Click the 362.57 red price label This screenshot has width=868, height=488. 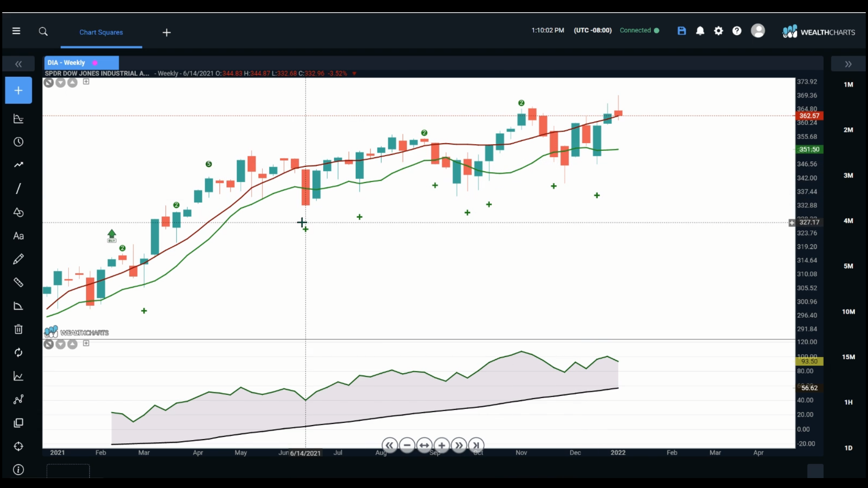(809, 116)
